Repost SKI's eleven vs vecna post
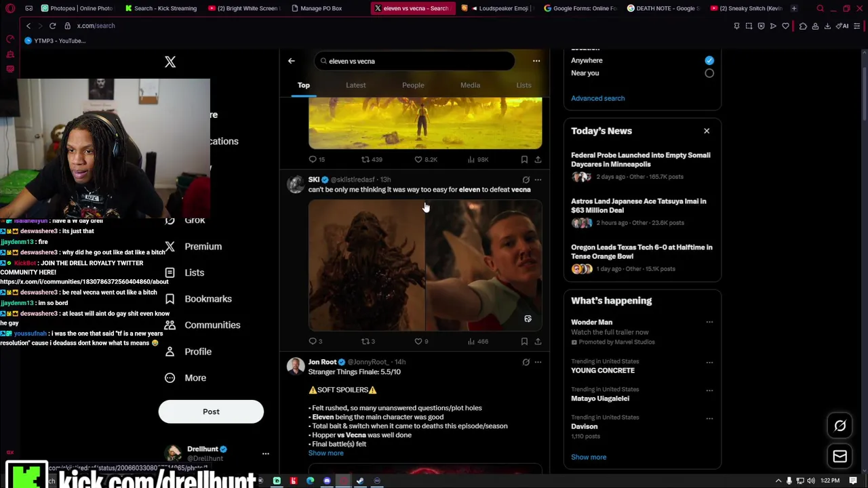The image size is (868, 488). pyautogui.click(x=368, y=342)
